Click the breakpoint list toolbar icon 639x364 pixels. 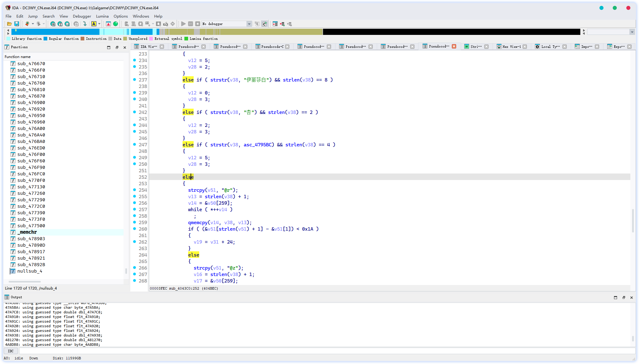[x=275, y=24]
